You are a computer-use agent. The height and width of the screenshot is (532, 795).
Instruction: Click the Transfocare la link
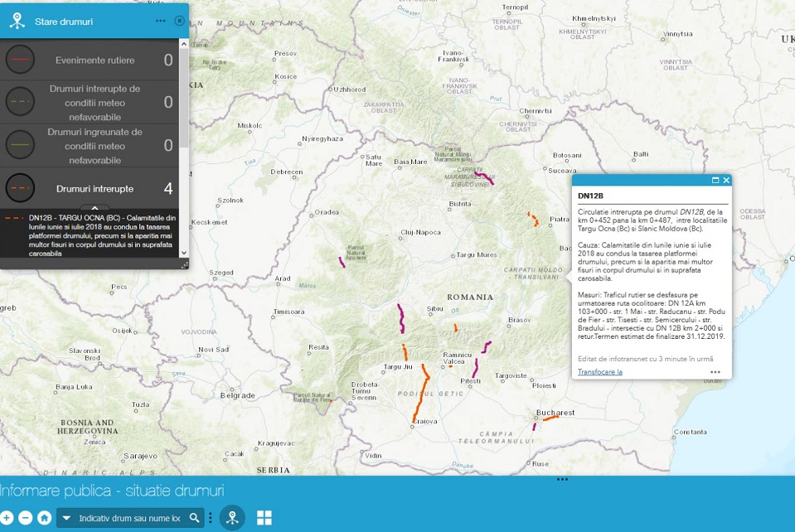599,372
